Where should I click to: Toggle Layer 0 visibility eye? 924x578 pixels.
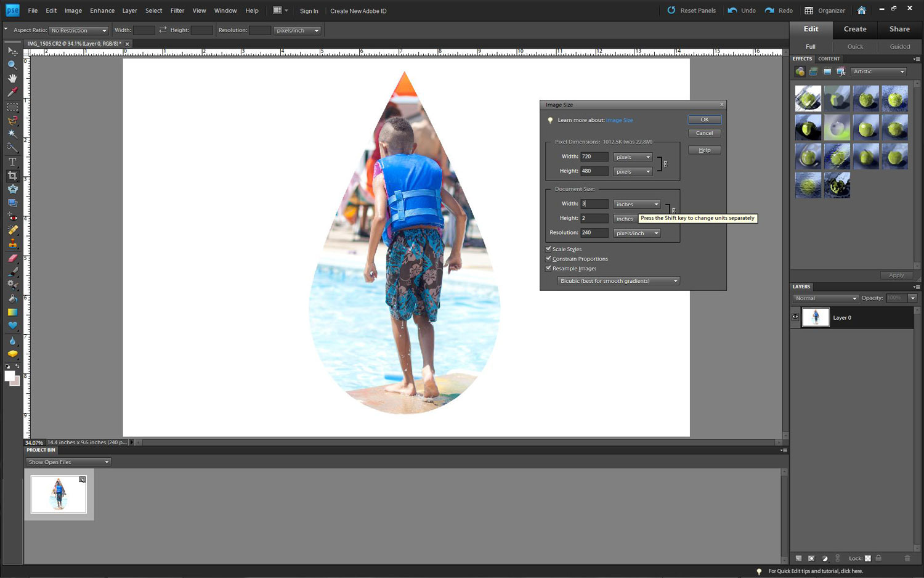pyautogui.click(x=795, y=317)
